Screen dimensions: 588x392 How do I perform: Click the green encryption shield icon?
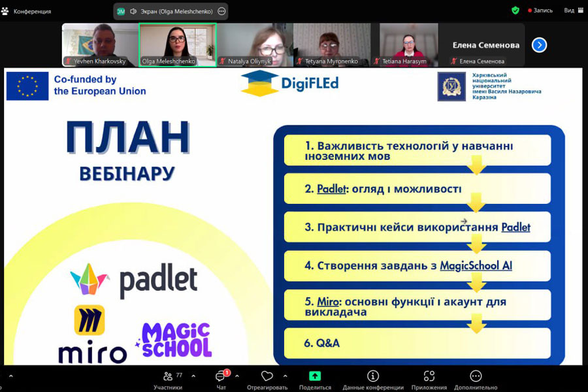pos(515,10)
